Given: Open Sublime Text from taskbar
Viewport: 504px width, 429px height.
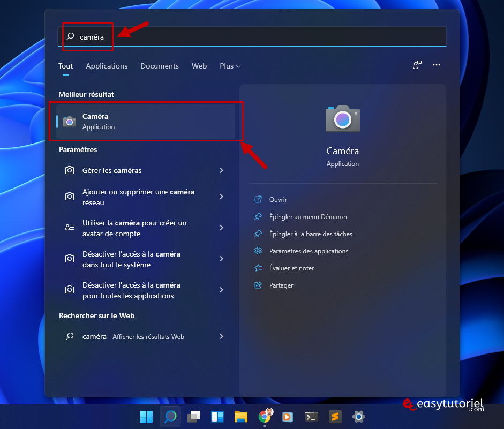Looking at the screenshot, I should click(335, 417).
